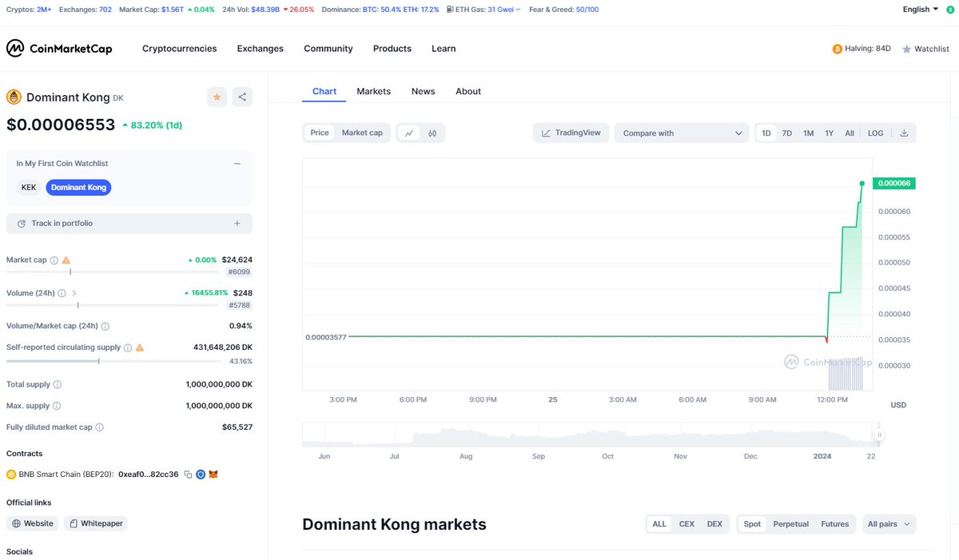Switch chart to line view
The image size is (959, 560).
coord(409,133)
